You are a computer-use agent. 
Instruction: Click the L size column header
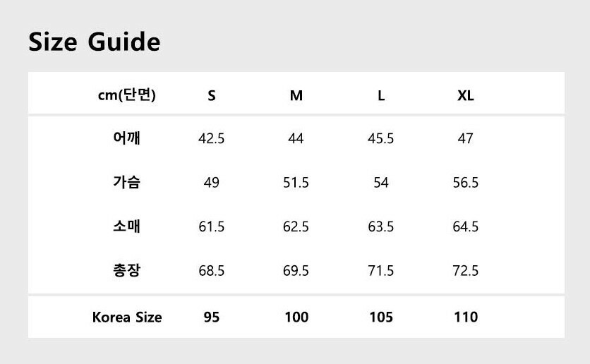tap(381, 96)
